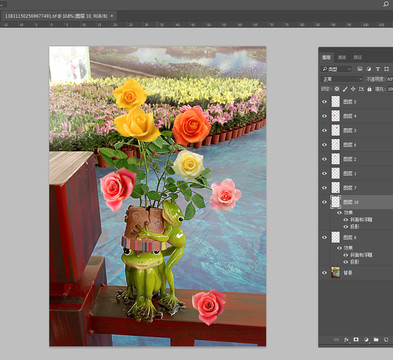Click lock position move icon
393x360 pixels.
[x=353, y=89]
